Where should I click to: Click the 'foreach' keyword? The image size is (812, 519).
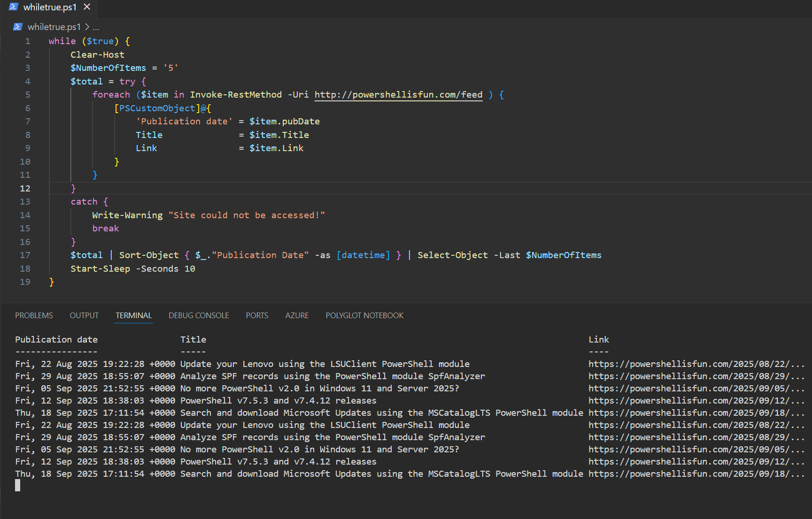[x=111, y=95]
